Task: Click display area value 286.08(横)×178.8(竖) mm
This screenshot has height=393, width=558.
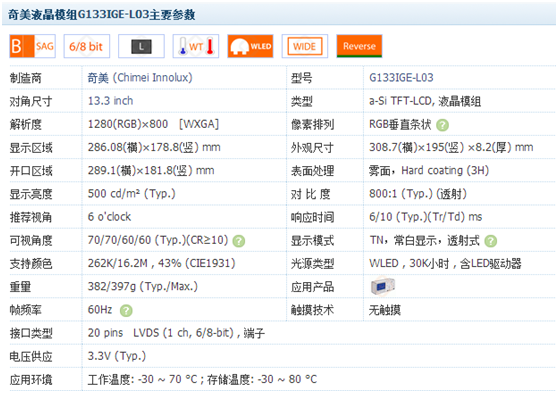Action: (154, 147)
